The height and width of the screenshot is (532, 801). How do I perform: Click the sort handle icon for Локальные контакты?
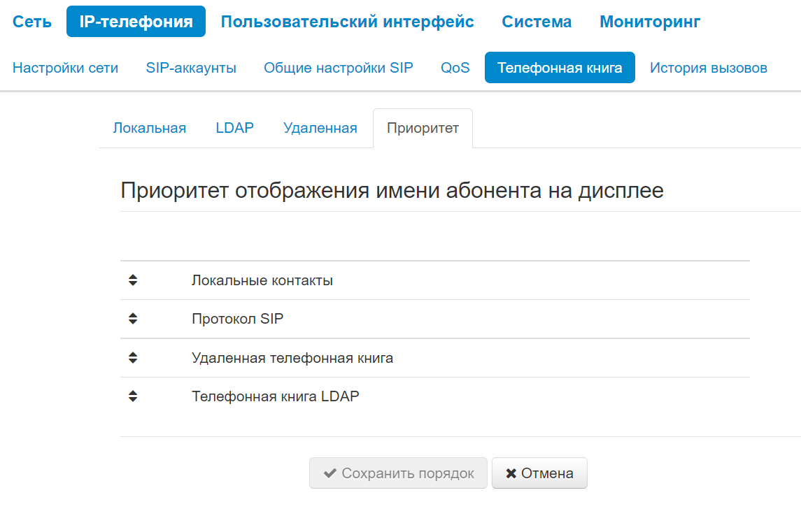(x=133, y=280)
